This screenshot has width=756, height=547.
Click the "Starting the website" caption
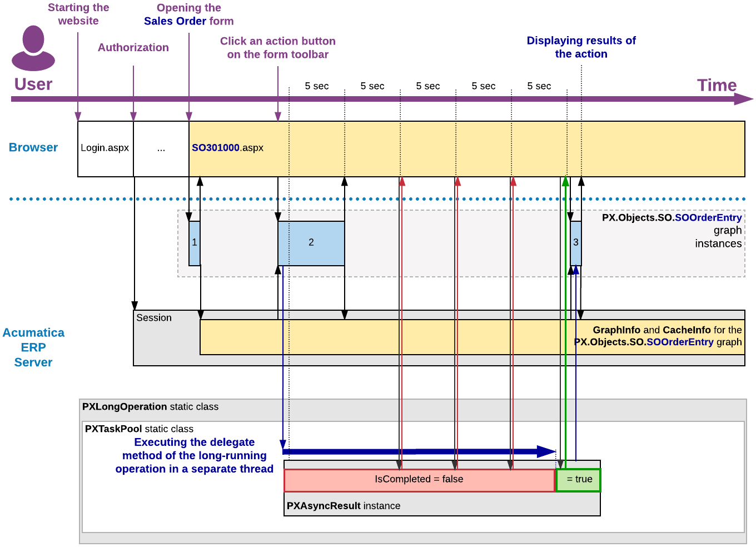coord(78,14)
